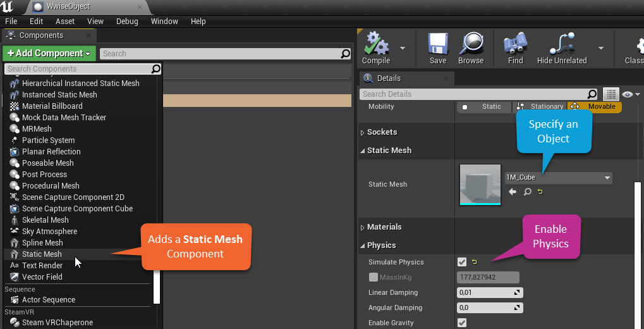The height and width of the screenshot is (329, 644).
Task: Close the Details panel tab
Action: [x=446, y=78]
